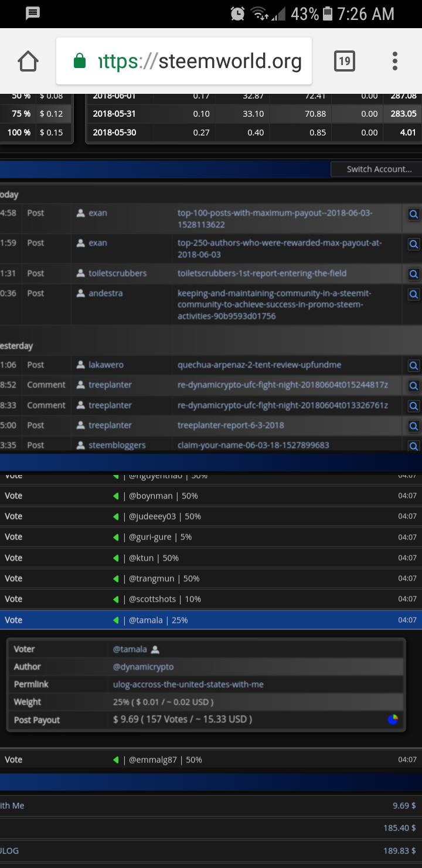This screenshot has height=868, width=422.
Task: Open magnifier for andestra post row
Action: tap(414, 294)
